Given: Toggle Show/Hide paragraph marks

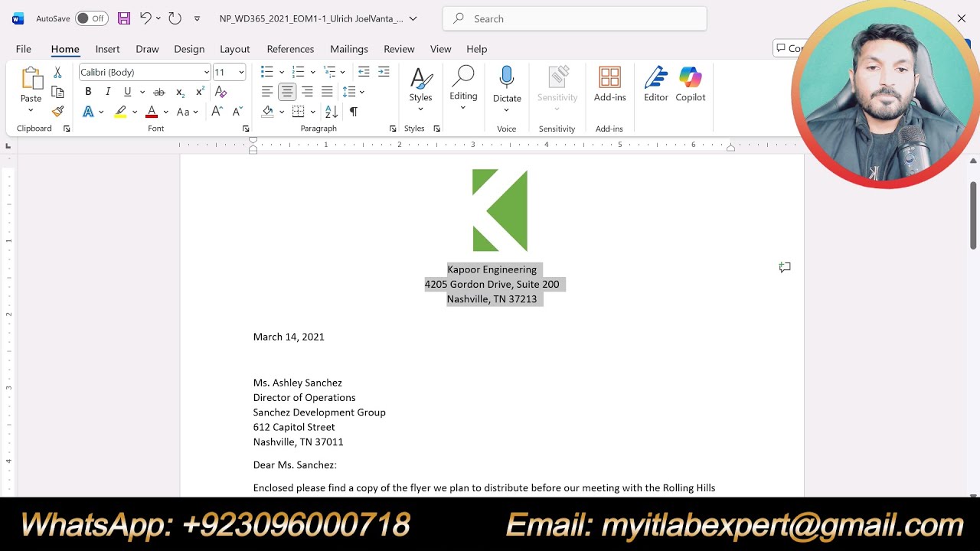Looking at the screenshot, I should coord(354,112).
